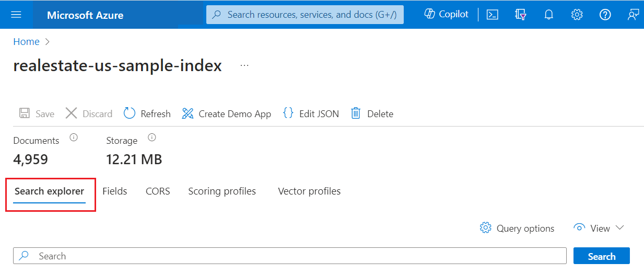The width and height of the screenshot is (644, 274).
Task: Focus the index Search query field
Action: (298, 256)
